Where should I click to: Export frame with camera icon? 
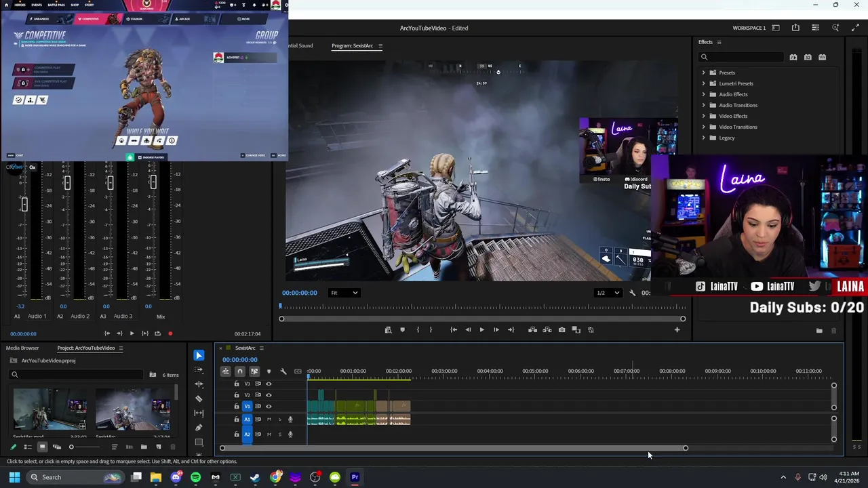(561, 330)
